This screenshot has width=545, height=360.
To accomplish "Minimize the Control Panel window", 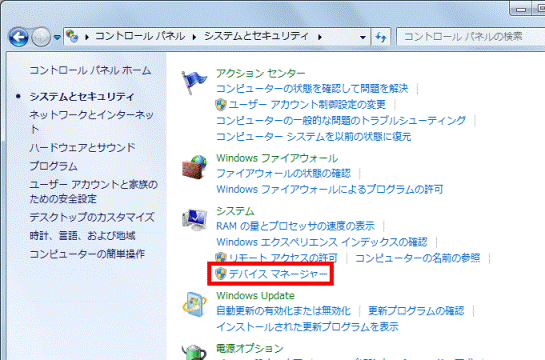I will (x=521, y=8).
